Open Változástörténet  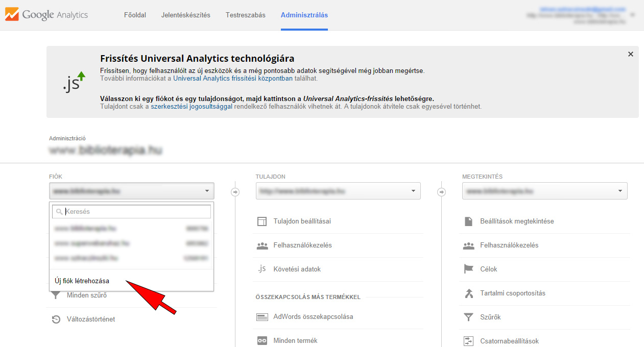(x=91, y=319)
